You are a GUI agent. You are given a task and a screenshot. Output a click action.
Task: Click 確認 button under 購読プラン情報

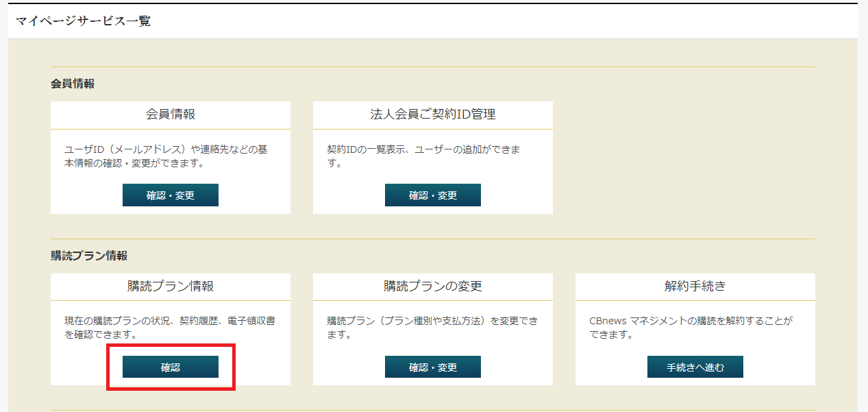pos(170,367)
